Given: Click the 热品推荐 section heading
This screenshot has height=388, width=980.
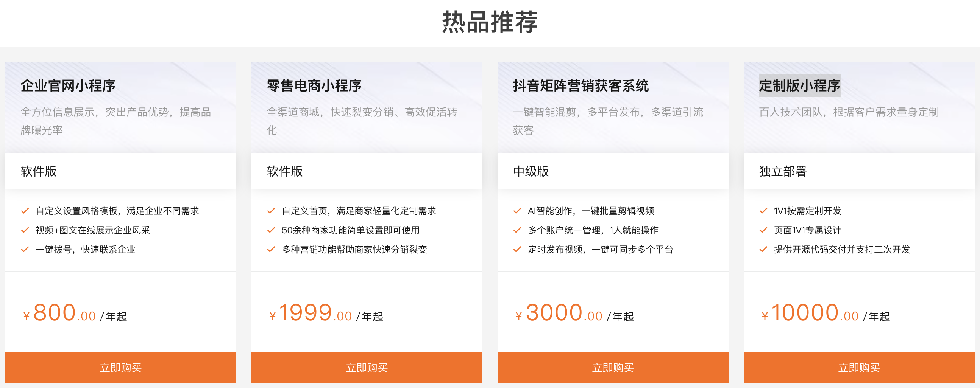Looking at the screenshot, I should point(490,22).
